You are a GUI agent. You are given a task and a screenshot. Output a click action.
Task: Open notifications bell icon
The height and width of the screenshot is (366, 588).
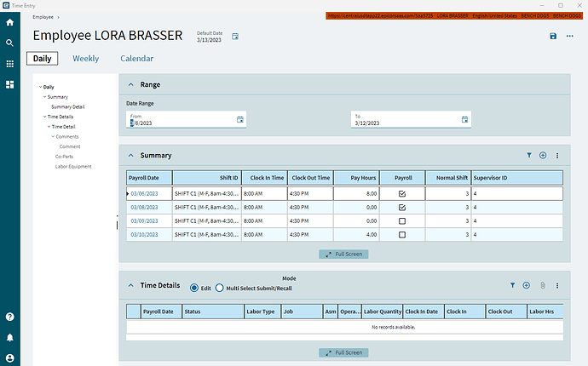[9, 338]
